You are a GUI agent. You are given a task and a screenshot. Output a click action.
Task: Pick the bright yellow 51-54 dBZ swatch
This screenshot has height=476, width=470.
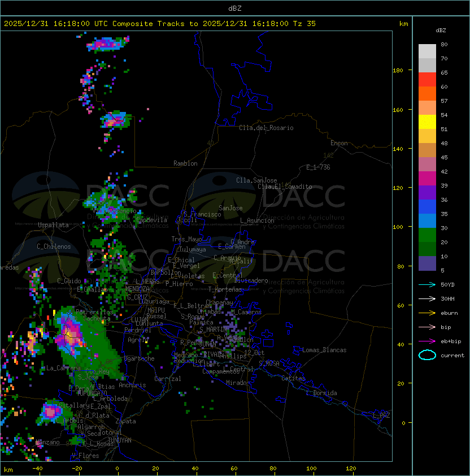tap(427, 122)
